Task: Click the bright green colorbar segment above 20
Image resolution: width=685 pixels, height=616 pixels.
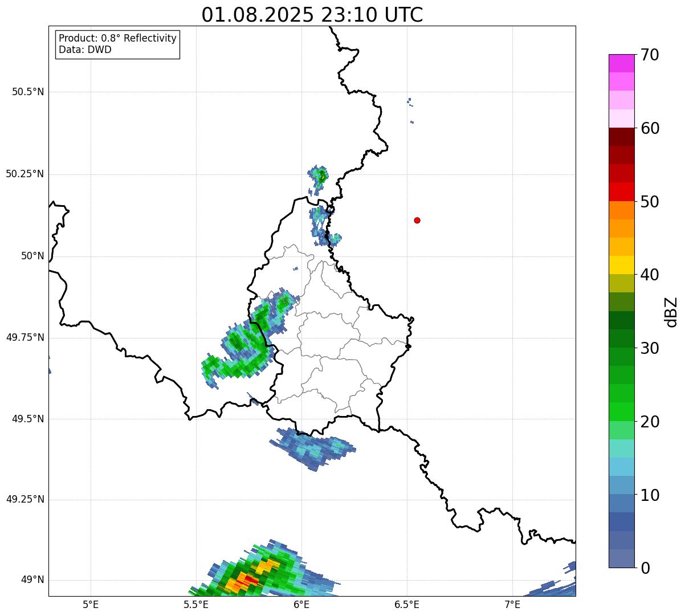Action: click(x=621, y=411)
